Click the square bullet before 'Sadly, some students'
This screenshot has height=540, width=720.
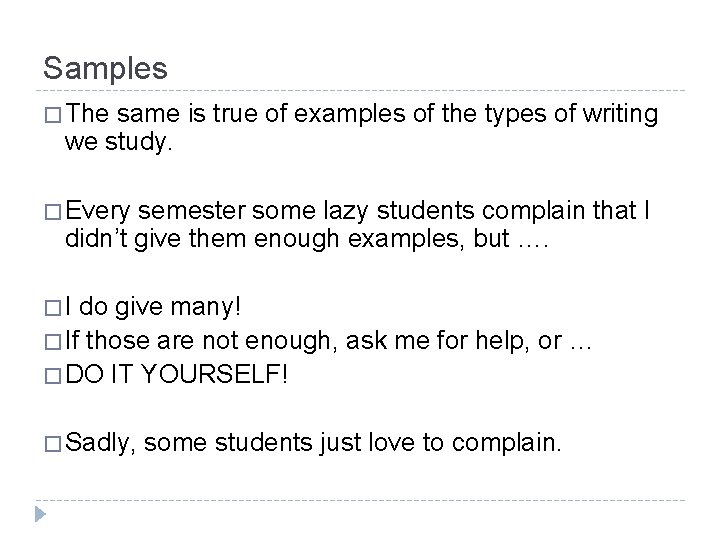53,444
